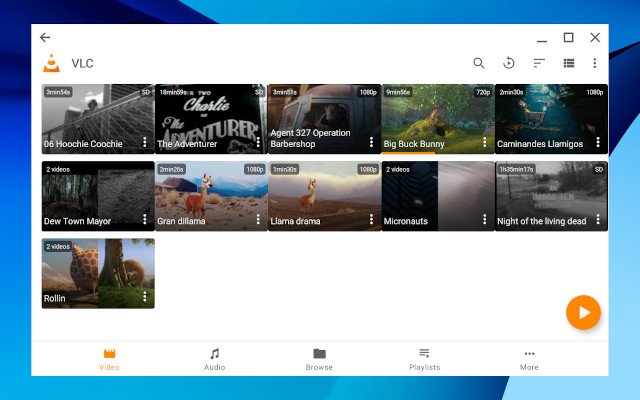
Task: Open the sort options icon
Action: (539, 63)
